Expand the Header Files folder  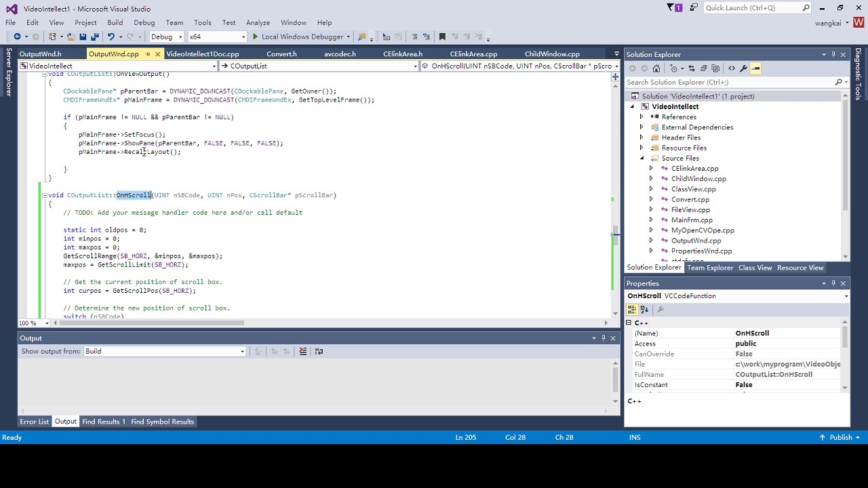click(x=642, y=138)
